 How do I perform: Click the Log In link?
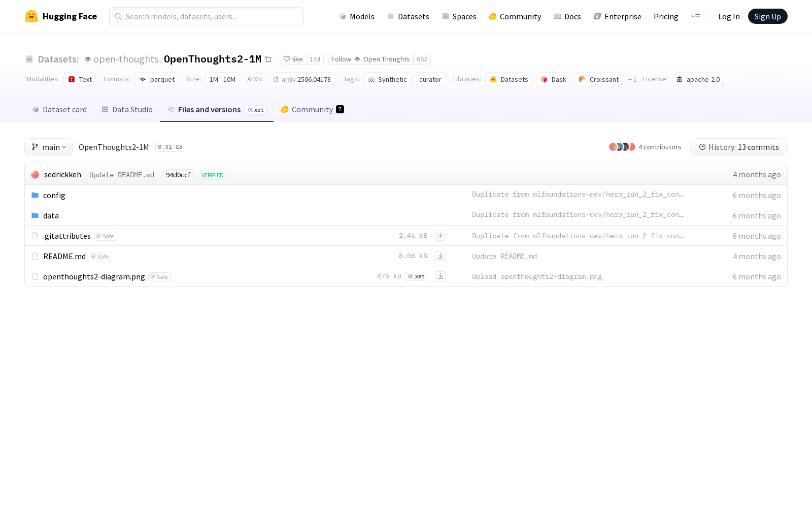[x=729, y=16]
